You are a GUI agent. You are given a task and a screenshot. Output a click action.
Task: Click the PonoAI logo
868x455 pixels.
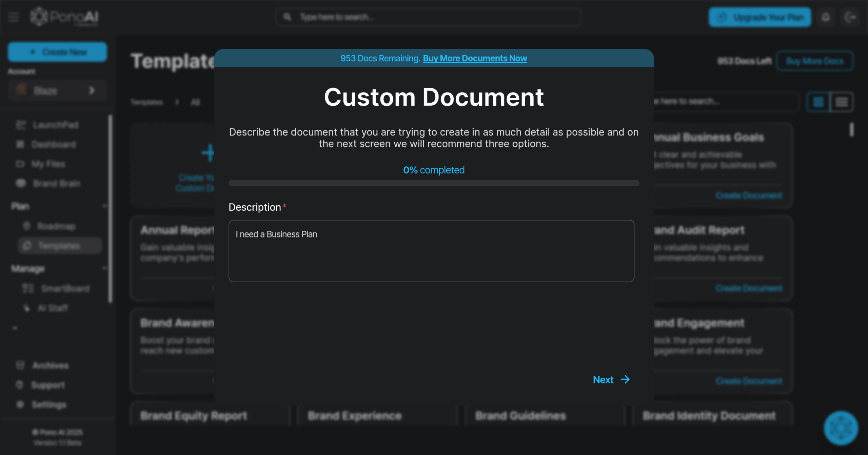[64, 17]
